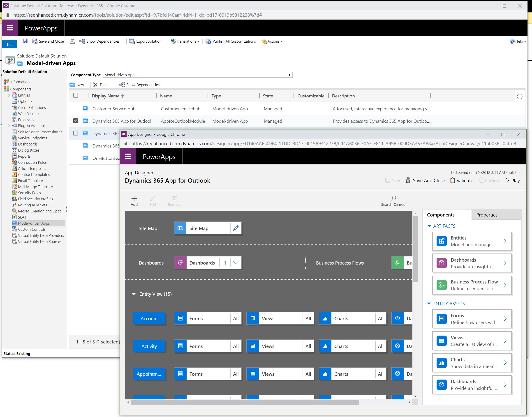Click the Appointment Views tile icon
Viewport: 532px width, 417px height.
pos(253,374)
